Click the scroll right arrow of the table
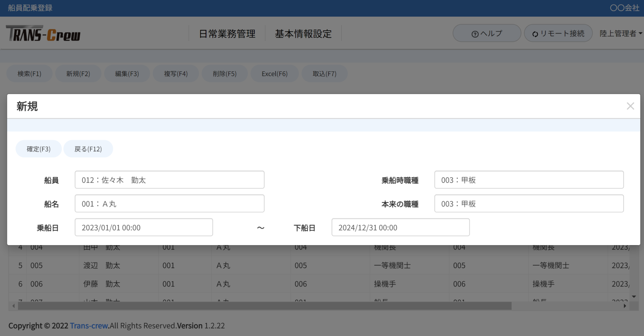Viewport: 644px width, 336px height. click(x=625, y=306)
